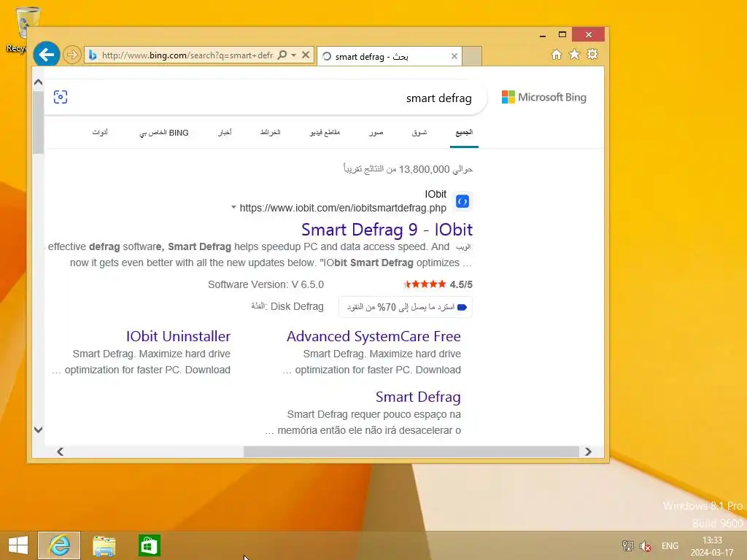The width and height of the screenshot is (747, 560).
Task: Open the browser Home page icon
Action: tap(556, 54)
